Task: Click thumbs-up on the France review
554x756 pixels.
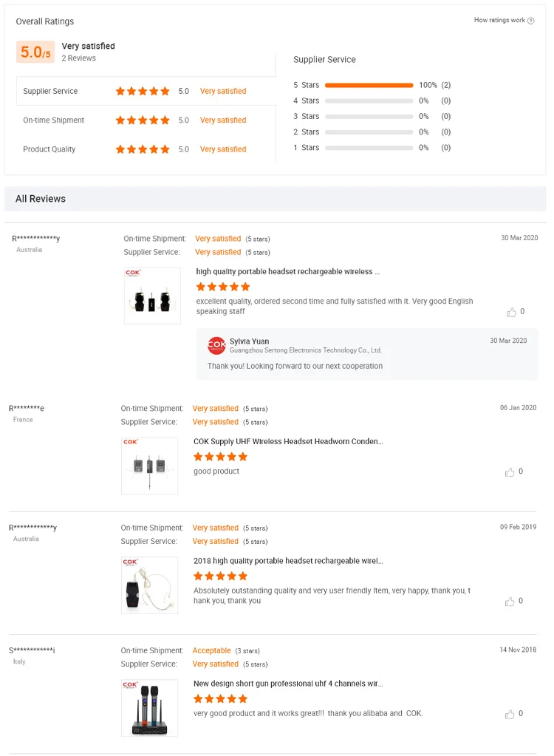Action: click(510, 472)
